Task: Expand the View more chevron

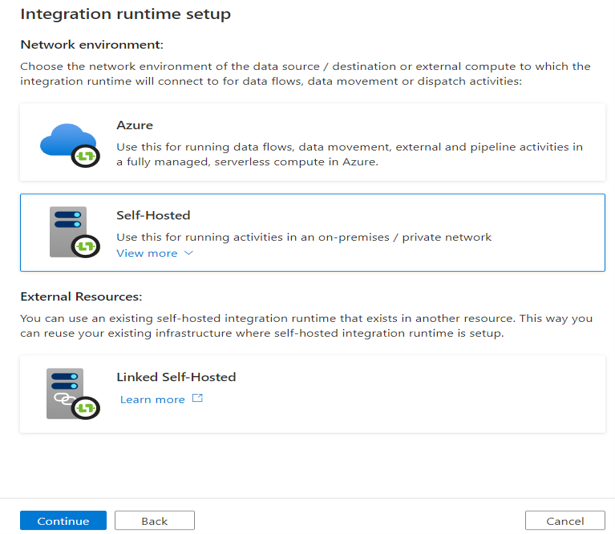Action: pyautogui.click(x=188, y=254)
